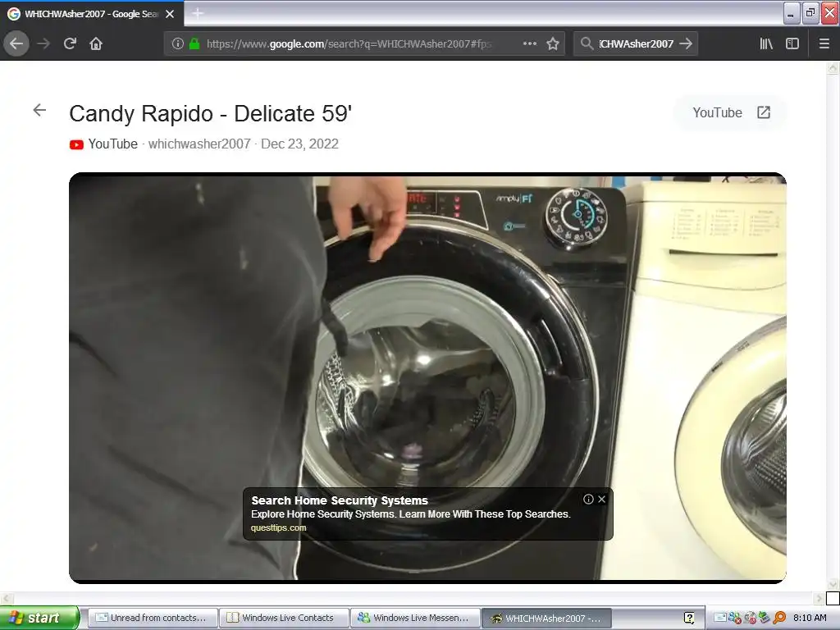Open the Firefox hamburger menu

coord(824,44)
